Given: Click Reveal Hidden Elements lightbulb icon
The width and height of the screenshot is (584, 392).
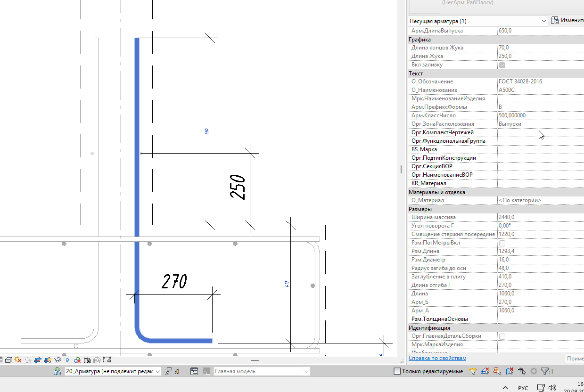Looking at the screenshot, I should click(x=67, y=360).
